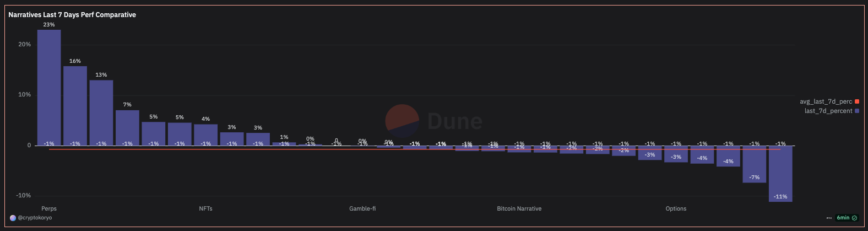Open the @cryptokoryo author profile link

pos(35,218)
